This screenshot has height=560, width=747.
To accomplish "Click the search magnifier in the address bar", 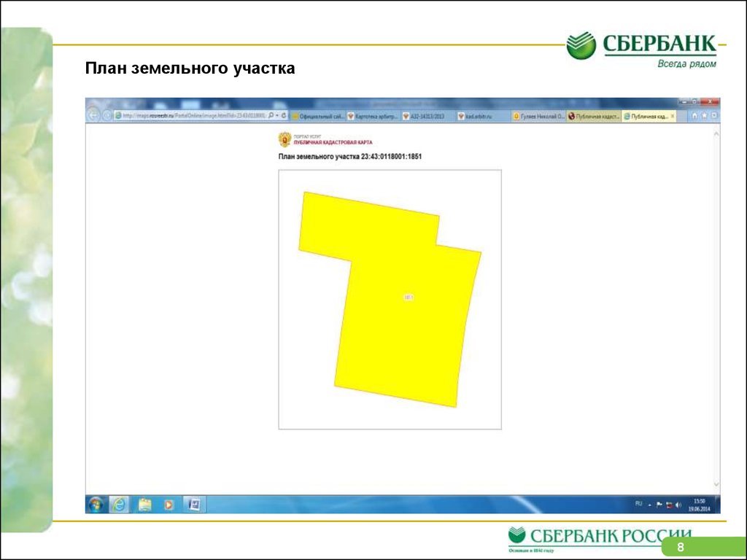I will [x=271, y=116].
